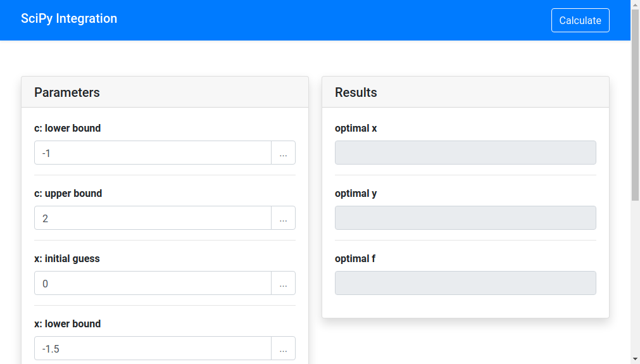Viewport: 640px width, 364px height.
Task: Click the optimal y result field
Action: coord(465,218)
